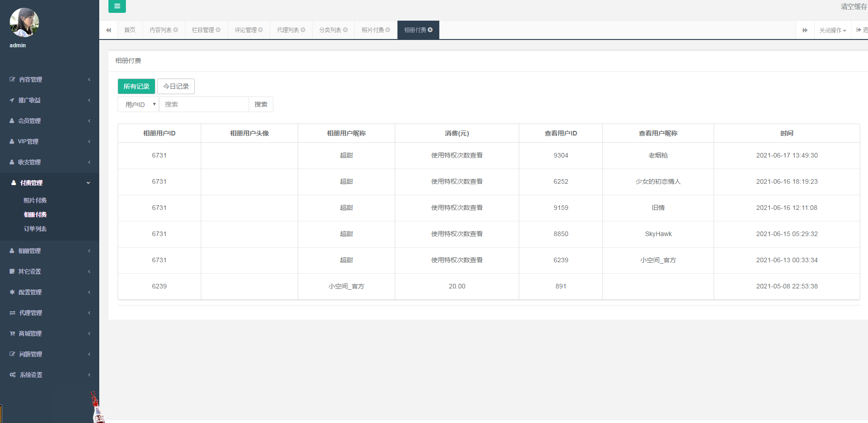Close the 相册付费 active tab x icon
This screenshot has width=868, height=423.
[430, 30]
